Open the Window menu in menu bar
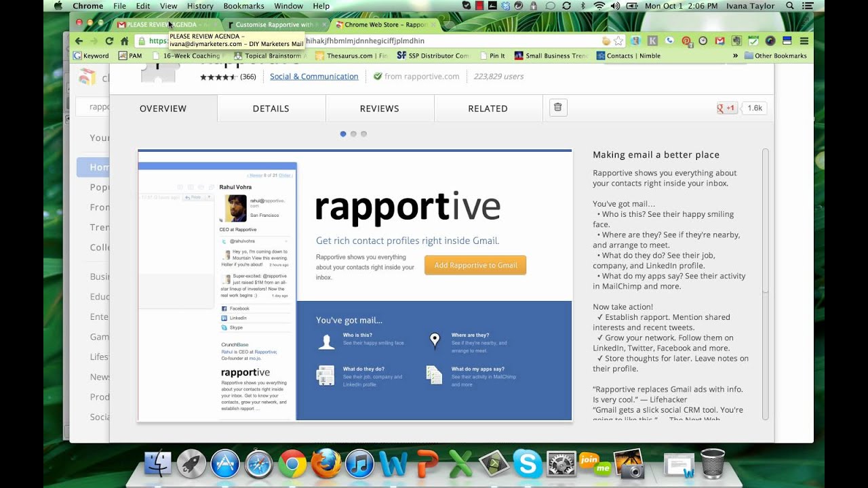The image size is (868, 488). [x=289, y=6]
